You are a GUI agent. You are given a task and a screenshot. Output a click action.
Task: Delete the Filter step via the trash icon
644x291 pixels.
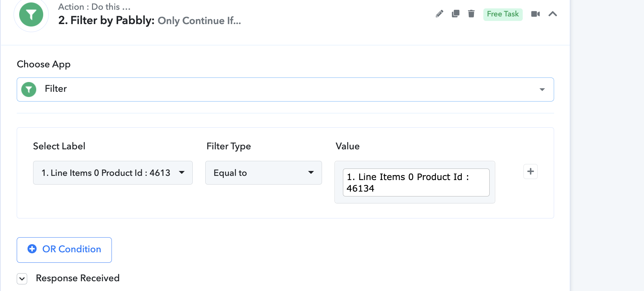pyautogui.click(x=471, y=14)
